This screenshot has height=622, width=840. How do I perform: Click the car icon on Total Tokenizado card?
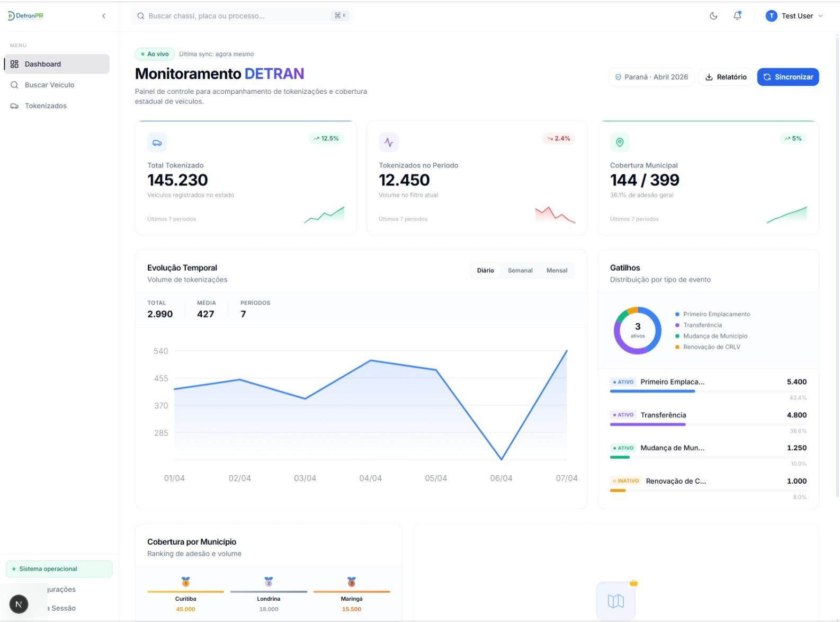157,143
